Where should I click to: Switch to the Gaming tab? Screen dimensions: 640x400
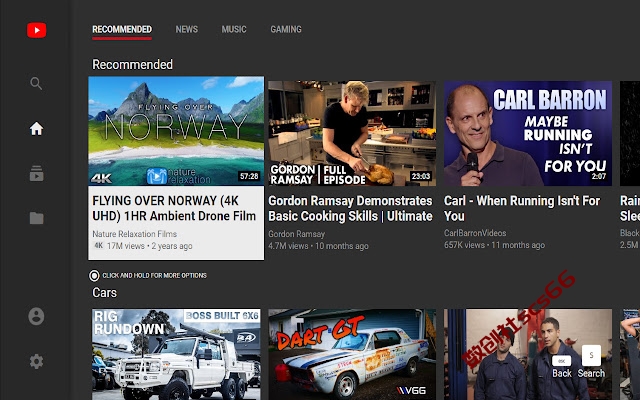click(286, 29)
